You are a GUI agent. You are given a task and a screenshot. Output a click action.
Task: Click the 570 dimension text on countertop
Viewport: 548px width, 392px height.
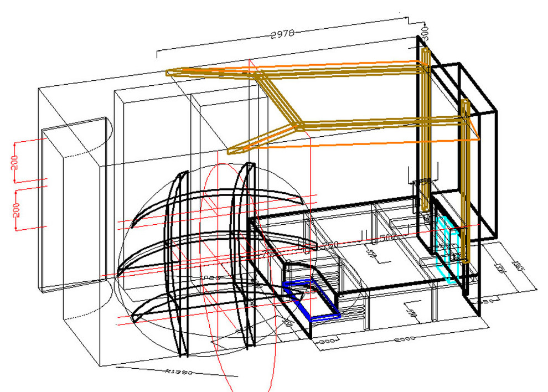371,255
